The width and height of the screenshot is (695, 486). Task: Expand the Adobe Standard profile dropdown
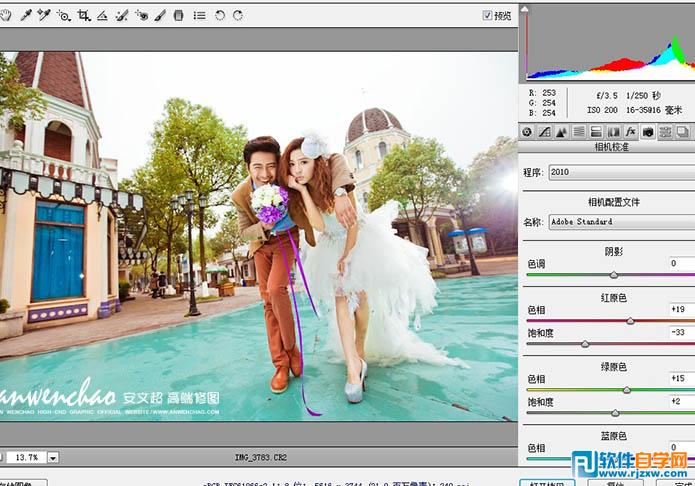click(620, 221)
